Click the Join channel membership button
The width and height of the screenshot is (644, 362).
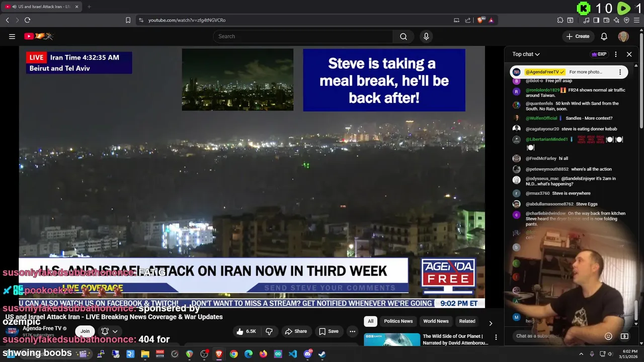click(x=85, y=331)
